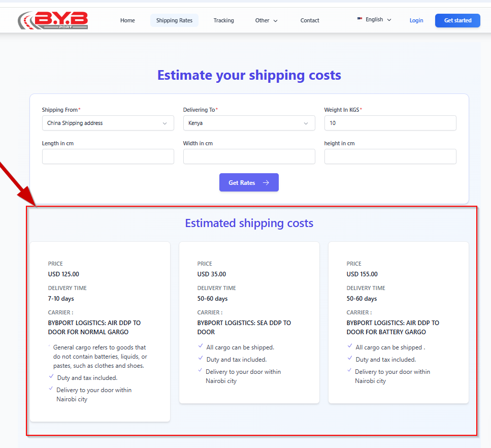Focus the Length in cm field
491x448 pixels.
[108, 156]
